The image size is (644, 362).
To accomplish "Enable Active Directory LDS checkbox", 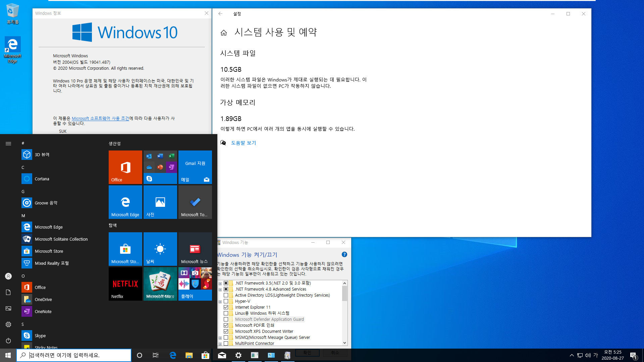I will click(226, 295).
